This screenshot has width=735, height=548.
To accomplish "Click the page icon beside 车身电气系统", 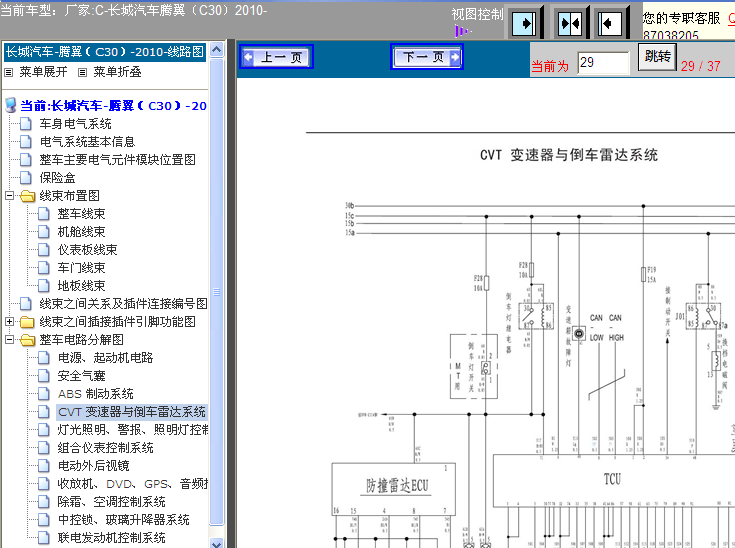I will (26, 124).
